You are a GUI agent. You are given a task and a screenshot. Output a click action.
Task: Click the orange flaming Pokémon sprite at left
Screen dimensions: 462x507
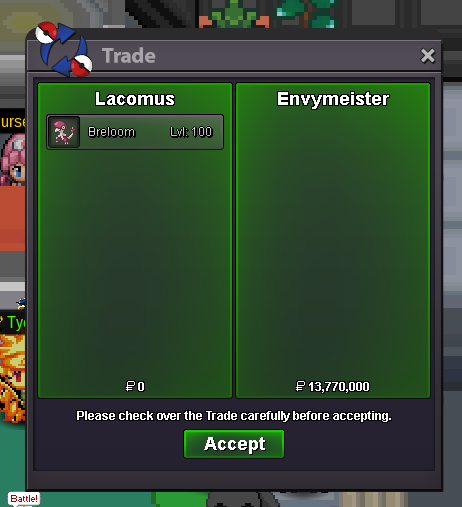(13, 378)
